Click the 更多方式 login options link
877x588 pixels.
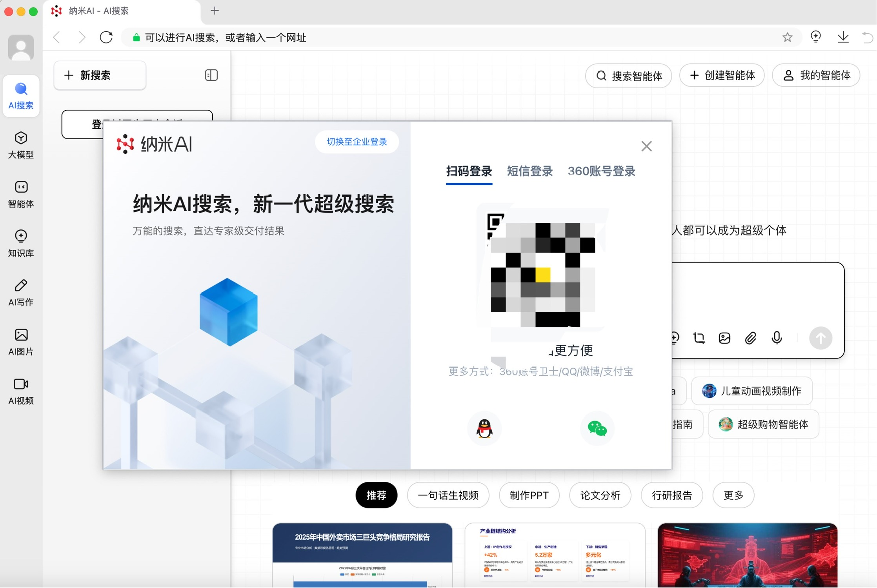coord(540,371)
